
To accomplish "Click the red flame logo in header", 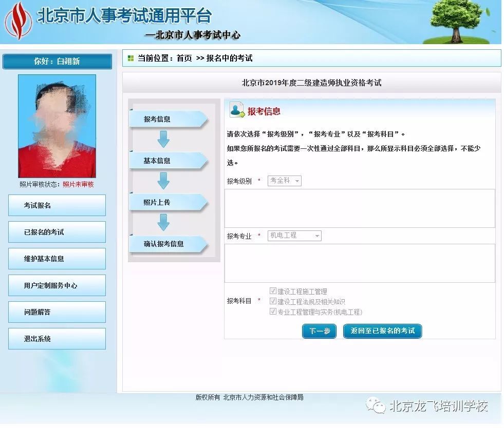I will pyautogui.click(x=18, y=21).
